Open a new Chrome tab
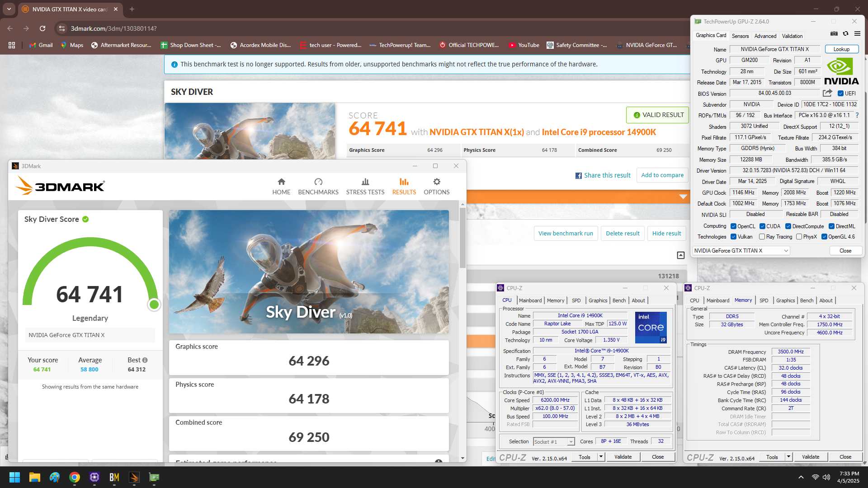The height and width of the screenshot is (488, 868). (x=132, y=9)
